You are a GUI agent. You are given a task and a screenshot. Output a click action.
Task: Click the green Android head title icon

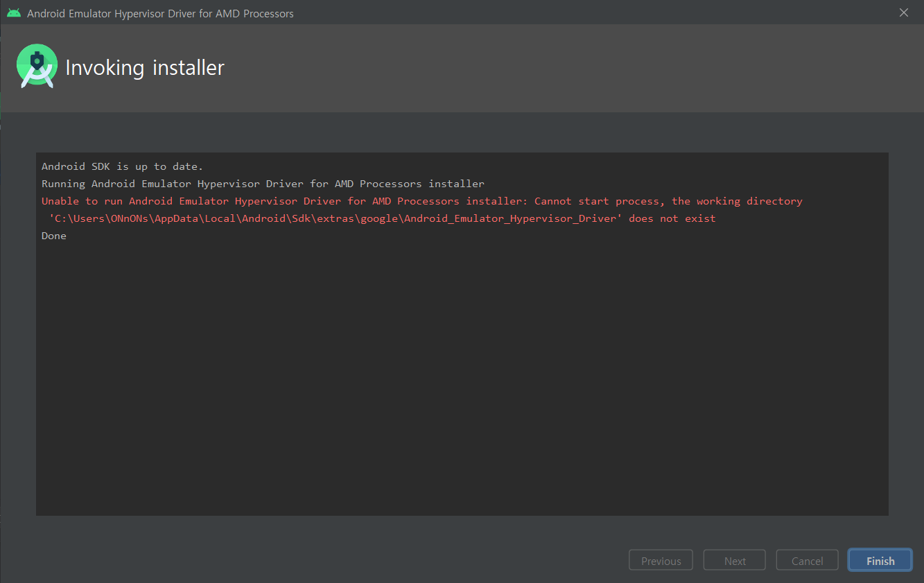14,13
